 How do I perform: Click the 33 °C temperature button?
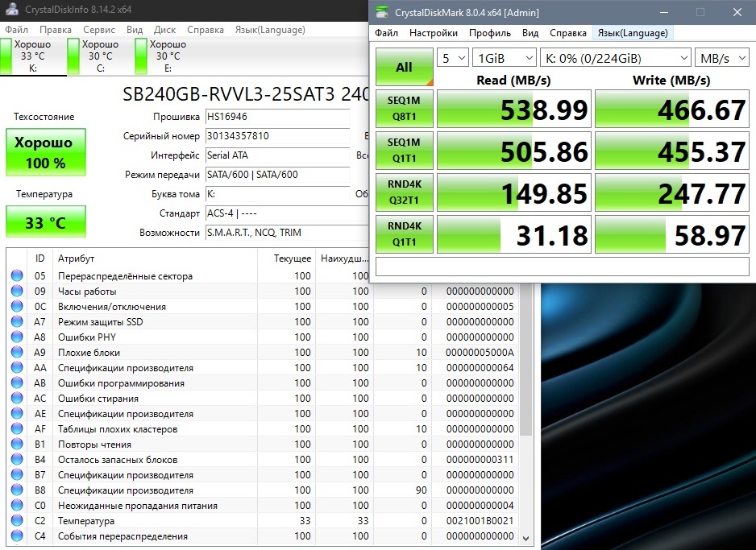[x=46, y=222]
